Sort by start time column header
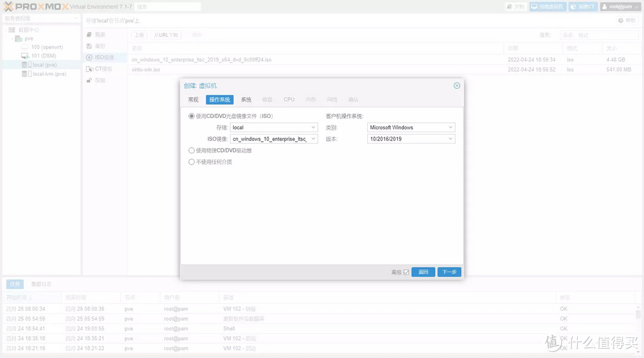 click(32, 297)
